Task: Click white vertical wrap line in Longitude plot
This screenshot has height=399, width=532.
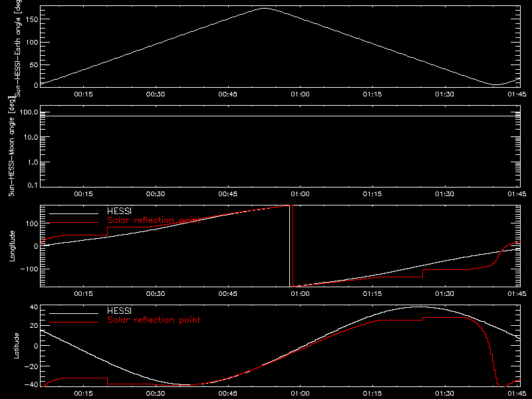Action: tap(290, 246)
